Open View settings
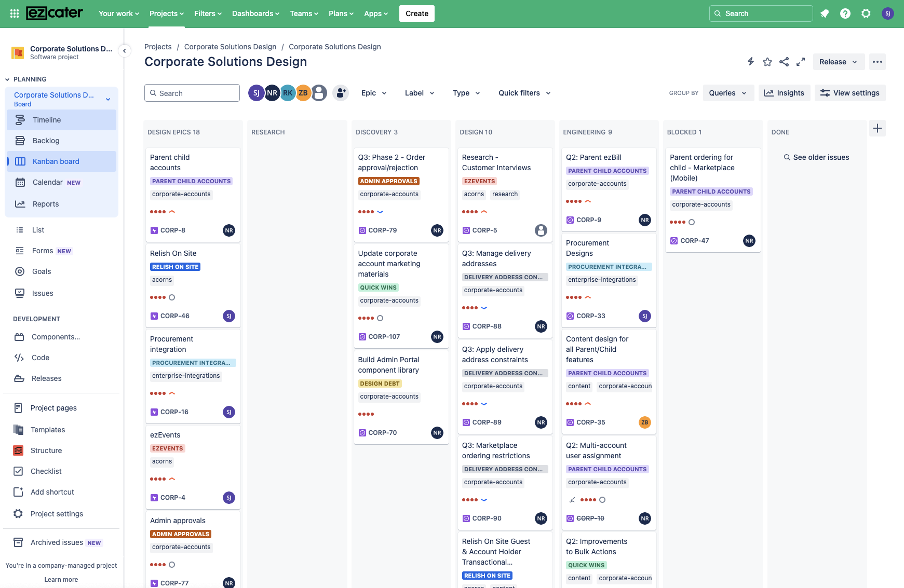This screenshot has height=588, width=904. 850,93
